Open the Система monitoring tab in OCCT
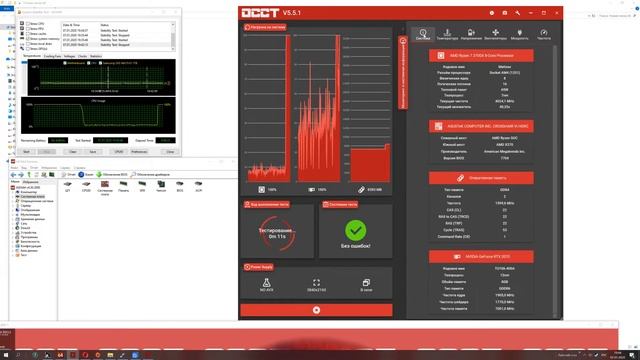Screen dimensions: 640x360 [x=423, y=34]
